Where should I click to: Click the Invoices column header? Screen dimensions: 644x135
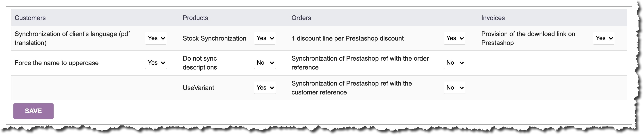click(x=493, y=18)
